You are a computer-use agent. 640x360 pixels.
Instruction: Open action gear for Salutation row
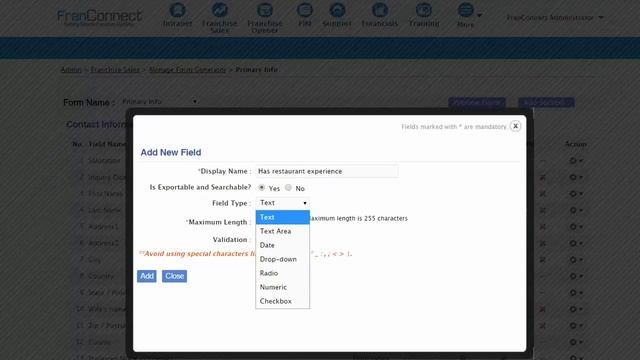[576, 161]
